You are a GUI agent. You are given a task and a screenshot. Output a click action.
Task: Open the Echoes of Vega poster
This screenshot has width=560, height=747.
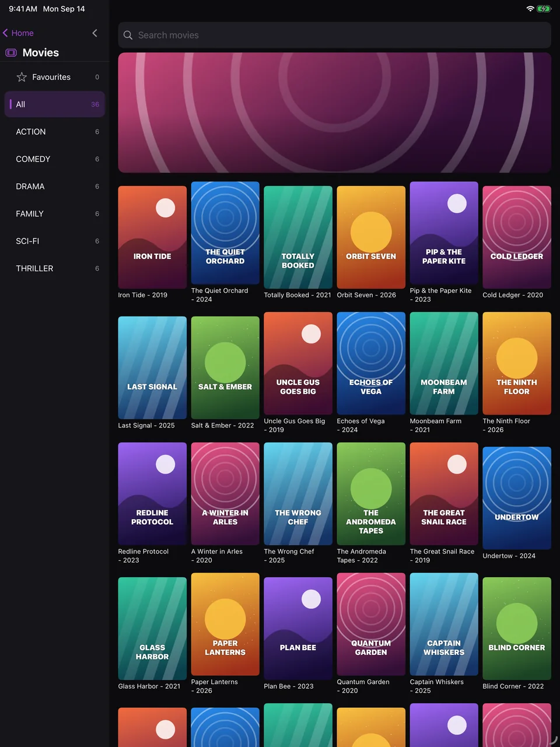coord(371,363)
